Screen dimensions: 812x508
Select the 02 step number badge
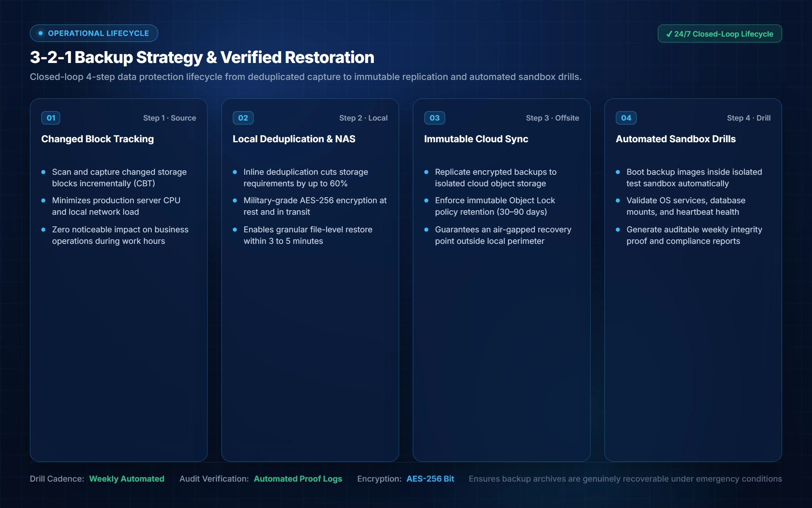tap(243, 118)
